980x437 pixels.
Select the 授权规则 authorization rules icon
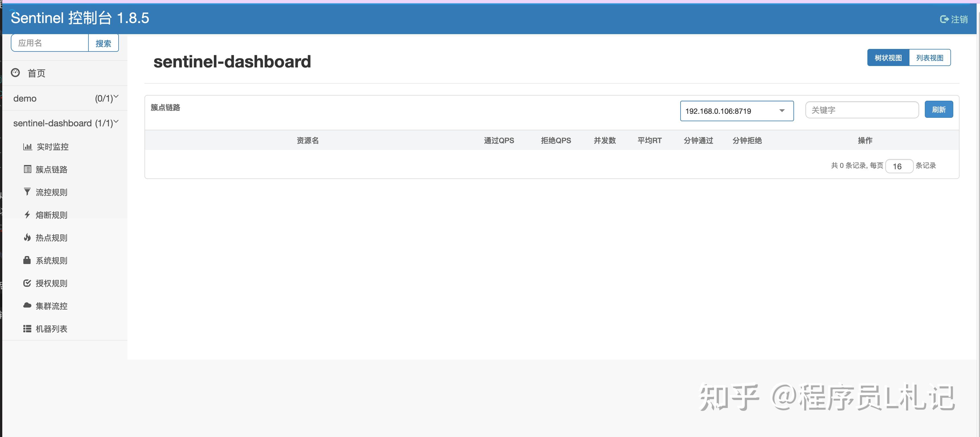pos(27,283)
